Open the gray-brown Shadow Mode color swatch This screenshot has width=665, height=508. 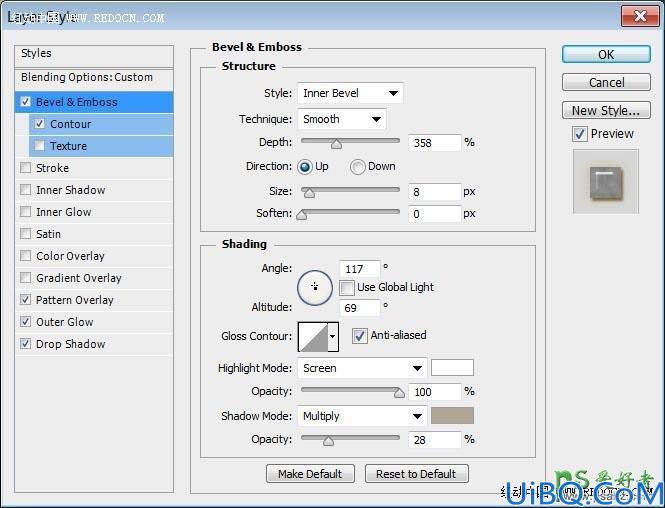pyautogui.click(x=452, y=416)
